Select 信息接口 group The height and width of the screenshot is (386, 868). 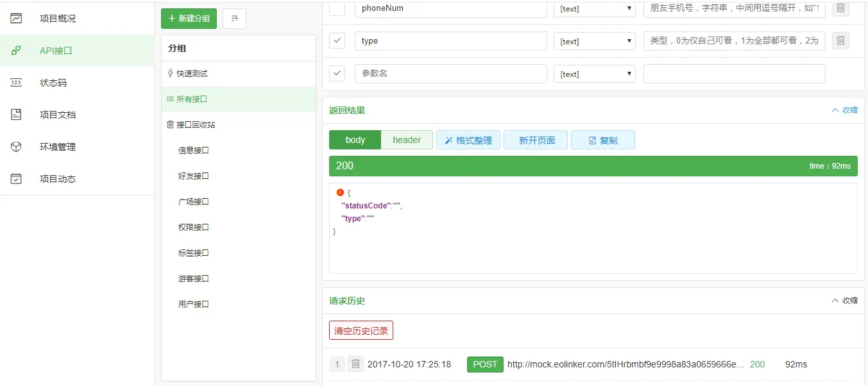point(194,151)
